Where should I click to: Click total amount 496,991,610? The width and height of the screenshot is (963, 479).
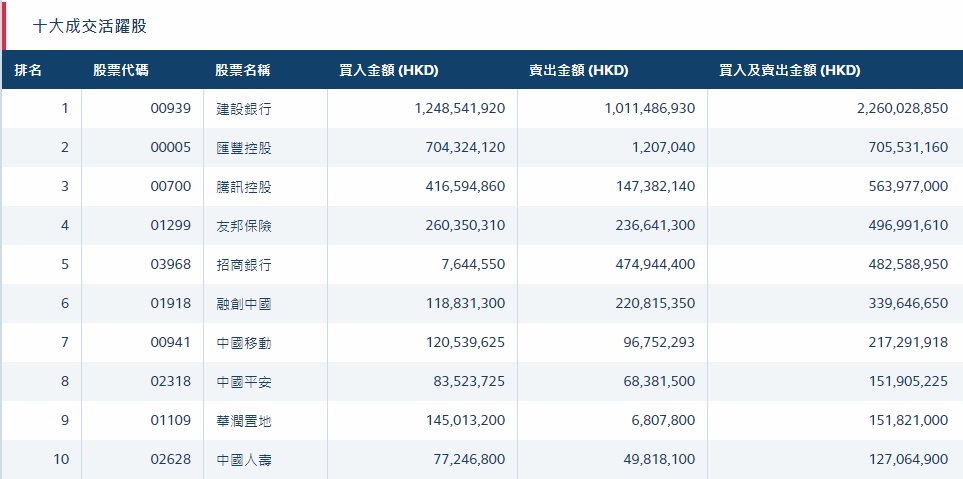click(x=908, y=225)
